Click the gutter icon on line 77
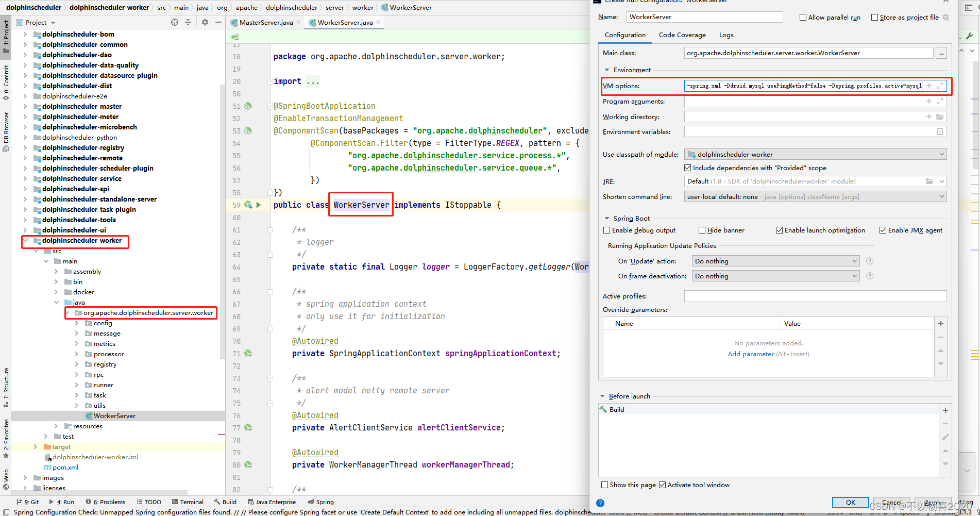The image size is (980, 516). pyautogui.click(x=248, y=427)
